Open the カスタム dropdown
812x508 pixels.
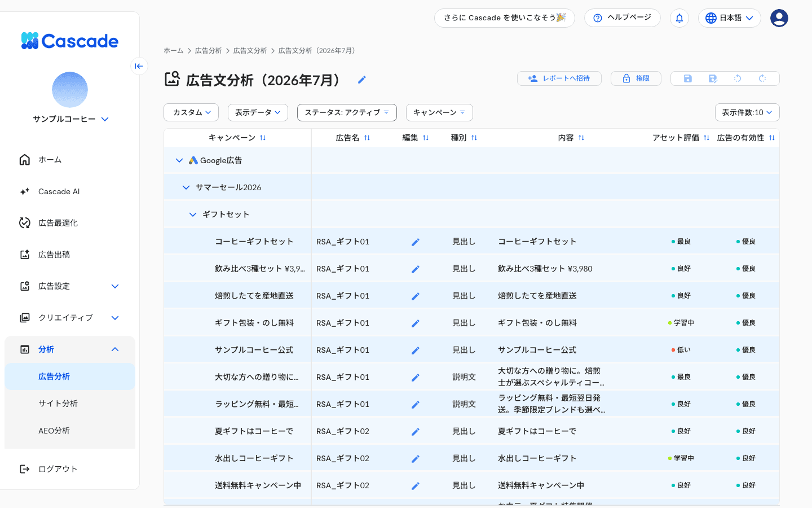click(191, 112)
